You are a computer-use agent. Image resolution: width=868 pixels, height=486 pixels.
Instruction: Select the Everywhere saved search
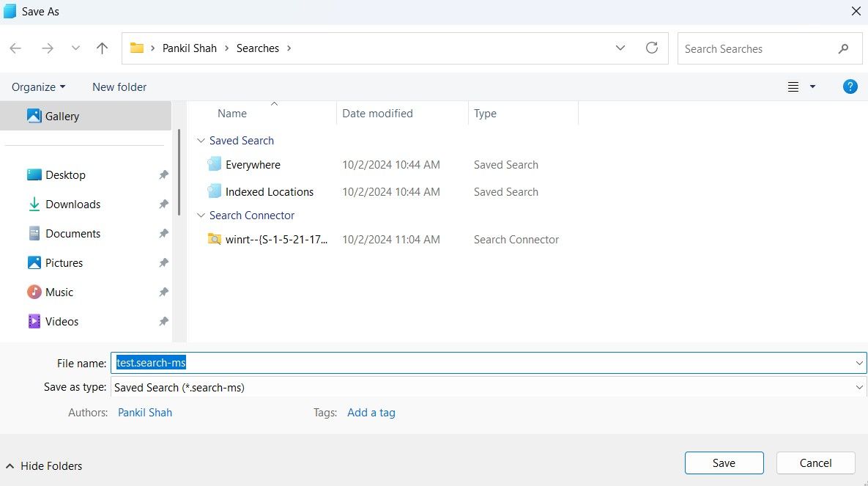[252, 165]
